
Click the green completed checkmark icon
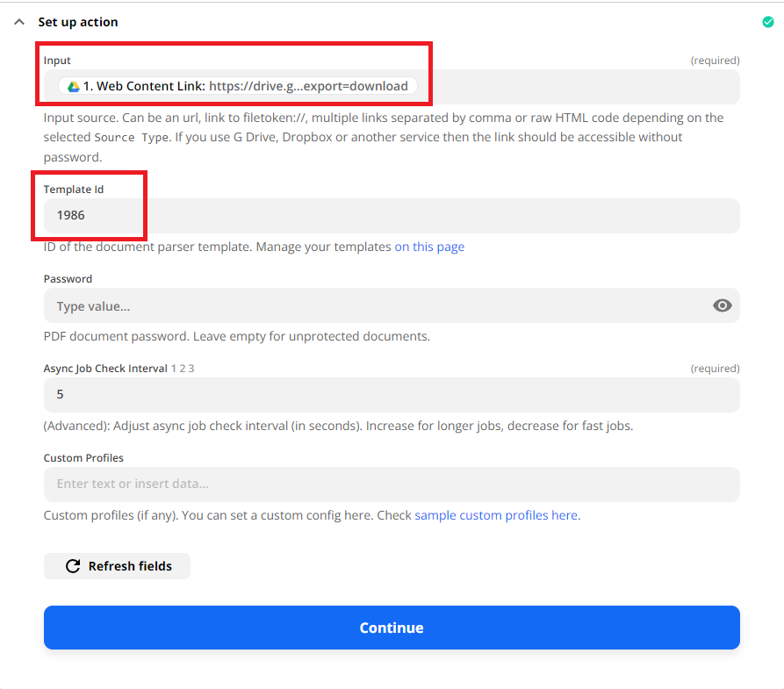[768, 22]
